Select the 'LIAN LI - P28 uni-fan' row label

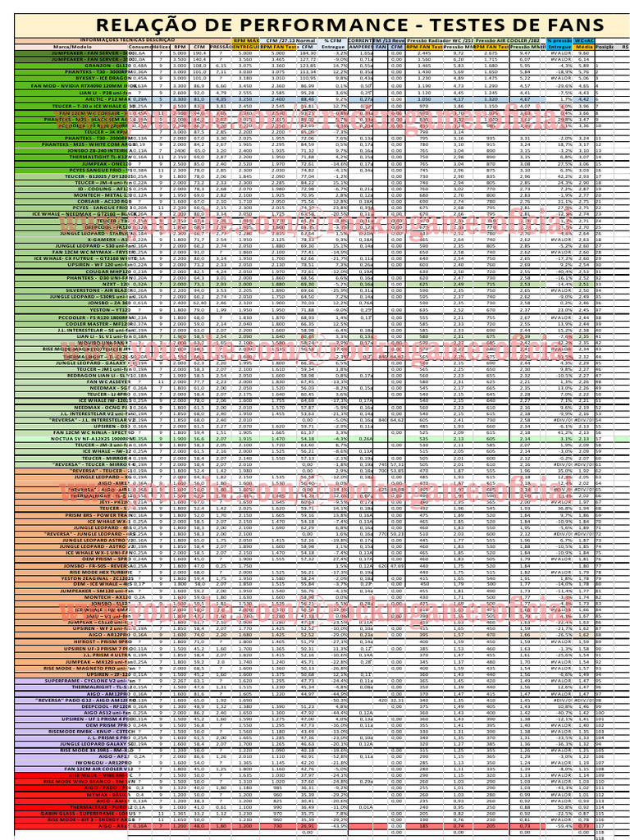click(x=104, y=93)
